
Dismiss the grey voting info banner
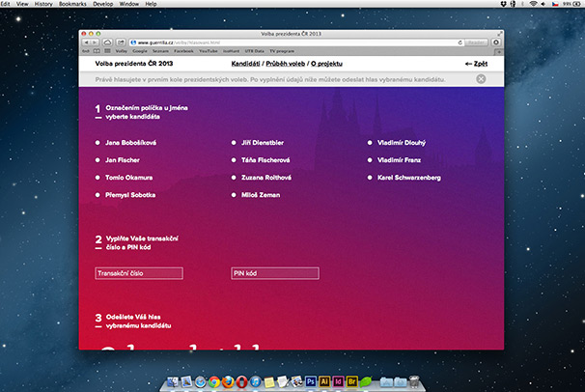481,78
